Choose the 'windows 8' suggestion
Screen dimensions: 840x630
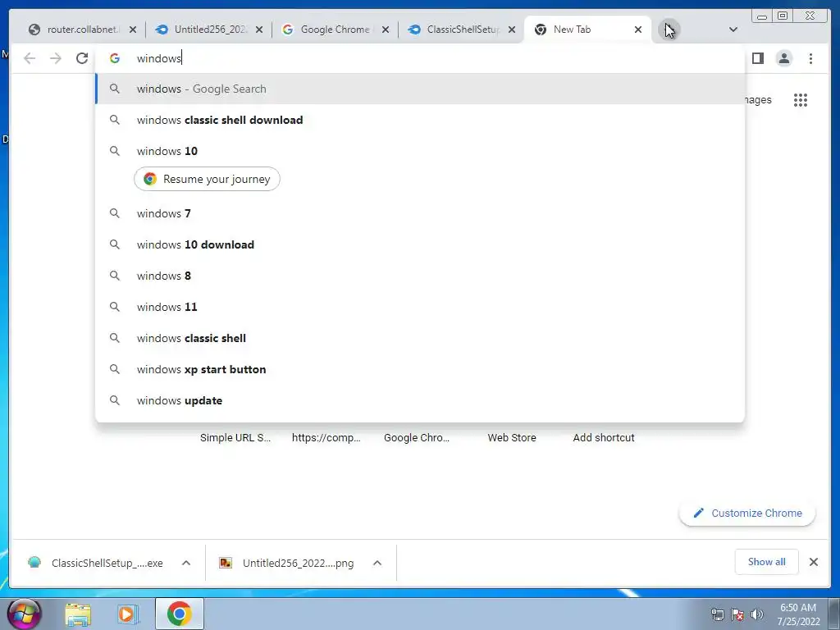420,276
